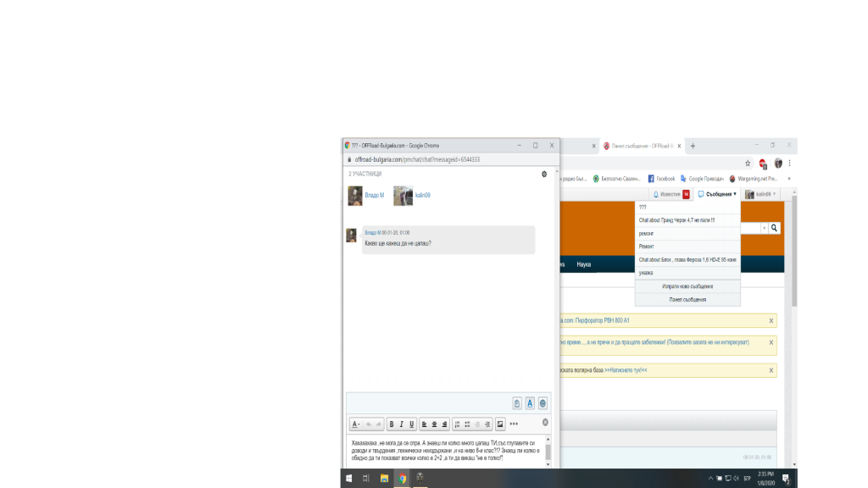Select the ??? conversation in messages menu
868x488 pixels.
[687, 208]
